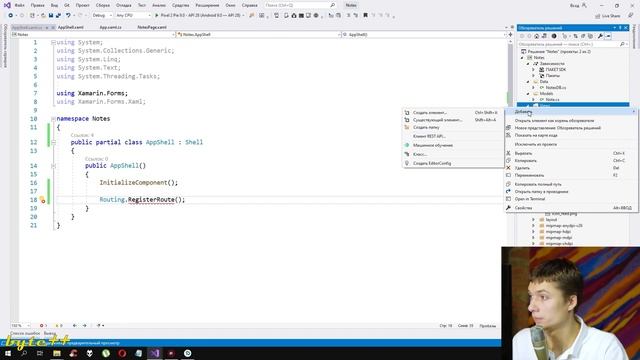
Task: Open the Список ошибок tab at bottom
Action: (x=25, y=333)
